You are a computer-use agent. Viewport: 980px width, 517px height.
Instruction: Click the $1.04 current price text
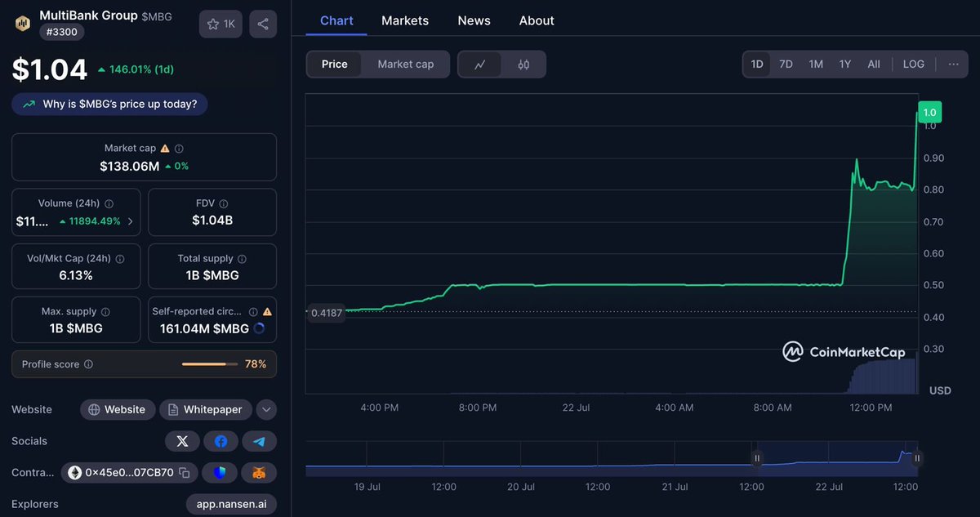[x=49, y=69]
